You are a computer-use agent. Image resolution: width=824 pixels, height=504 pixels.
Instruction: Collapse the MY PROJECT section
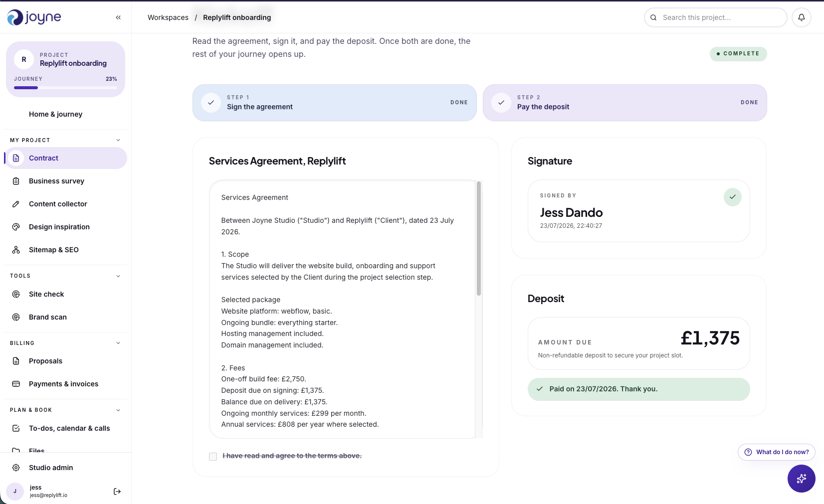tap(118, 140)
